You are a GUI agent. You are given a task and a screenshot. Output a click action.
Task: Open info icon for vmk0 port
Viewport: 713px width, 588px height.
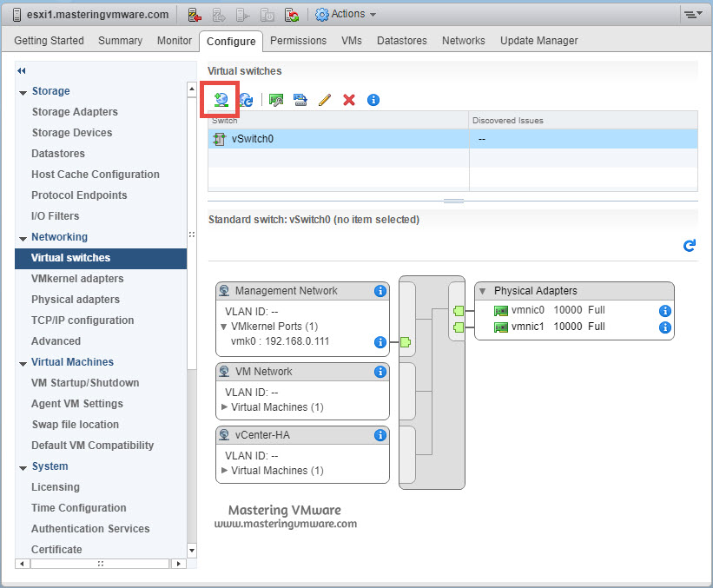[380, 342]
